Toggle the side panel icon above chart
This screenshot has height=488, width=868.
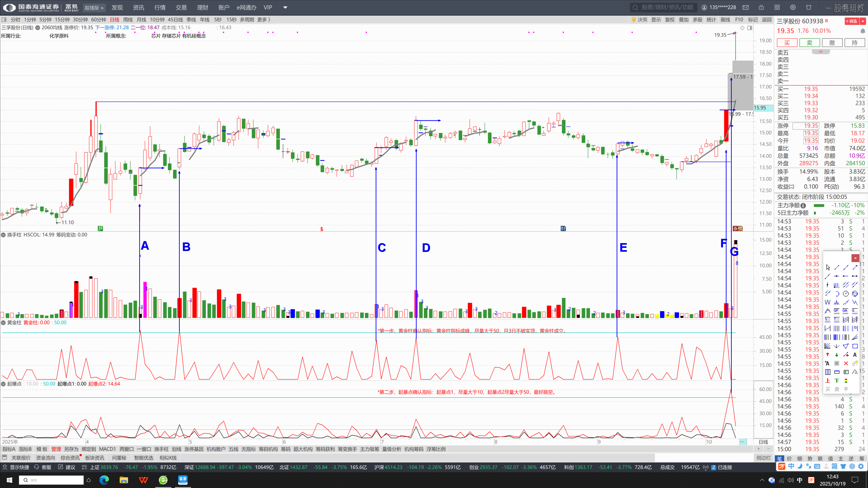(x=750, y=28)
